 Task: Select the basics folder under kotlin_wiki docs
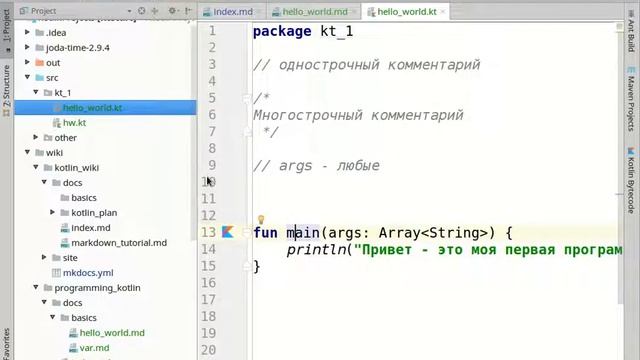pos(84,198)
